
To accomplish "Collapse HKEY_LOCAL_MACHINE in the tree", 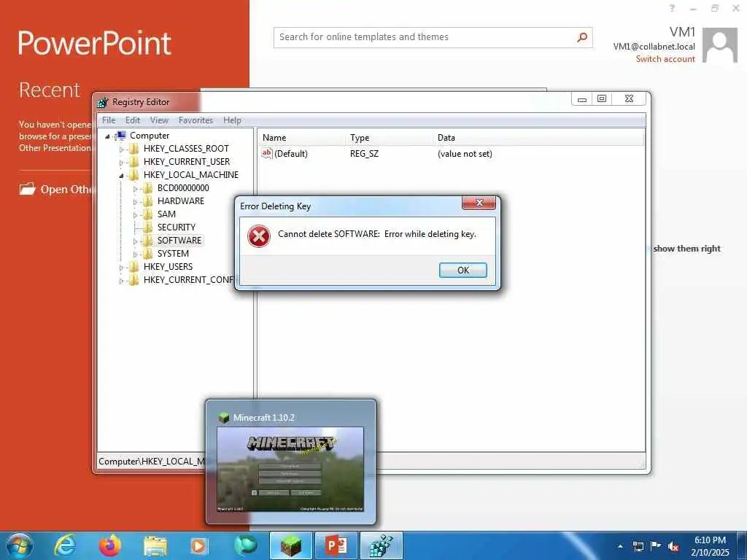I will point(122,175).
